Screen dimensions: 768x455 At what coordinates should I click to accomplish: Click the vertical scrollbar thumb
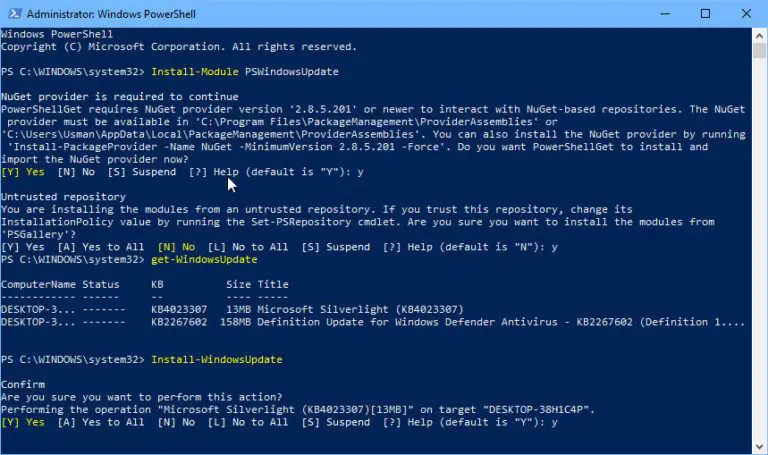point(759,50)
